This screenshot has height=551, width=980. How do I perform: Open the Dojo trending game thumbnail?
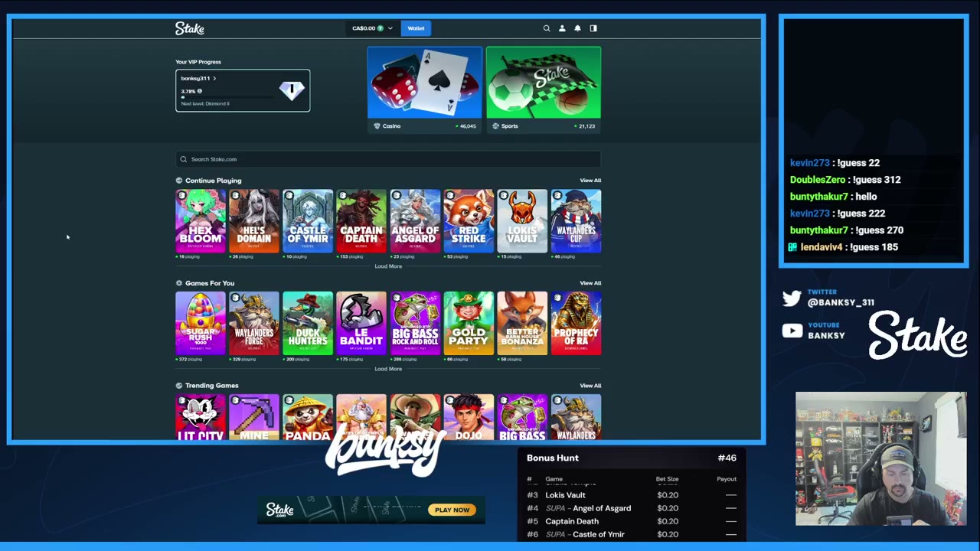pyautogui.click(x=469, y=417)
